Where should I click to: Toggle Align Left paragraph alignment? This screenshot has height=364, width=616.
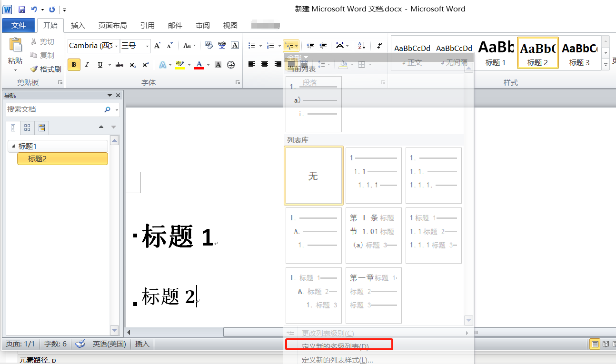[252, 64]
